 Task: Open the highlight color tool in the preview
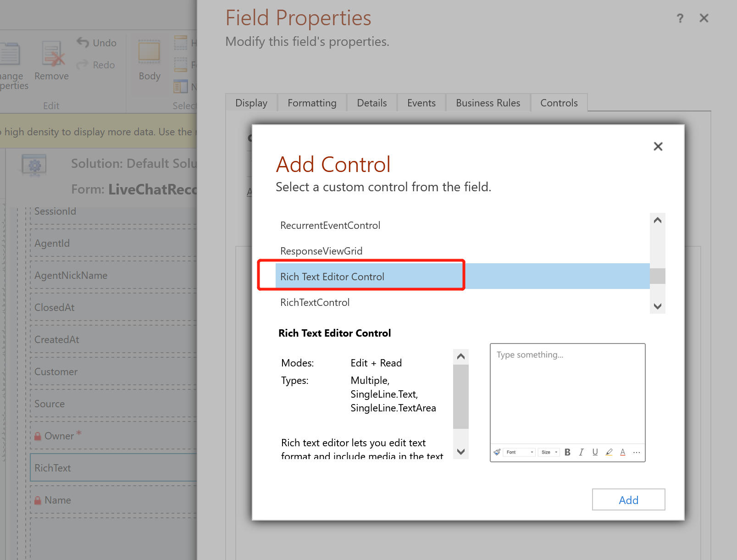(x=609, y=452)
